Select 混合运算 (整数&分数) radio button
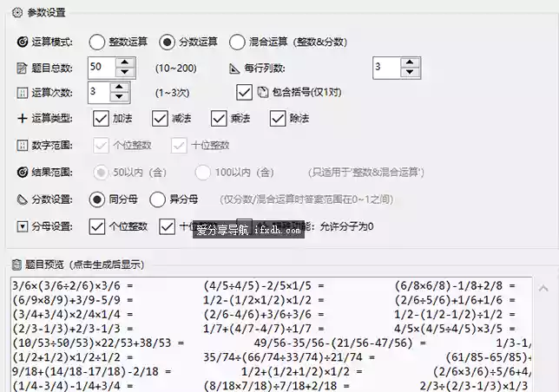Screen dimensions: 559x392 237,42
